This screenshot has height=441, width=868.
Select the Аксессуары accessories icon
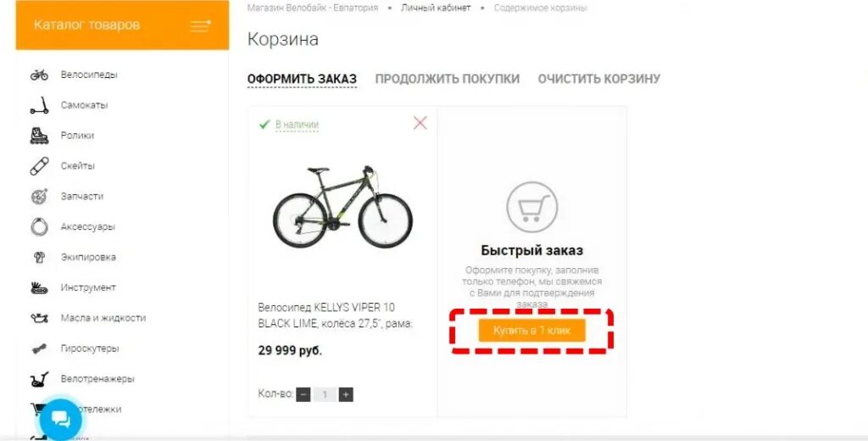[x=39, y=226]
